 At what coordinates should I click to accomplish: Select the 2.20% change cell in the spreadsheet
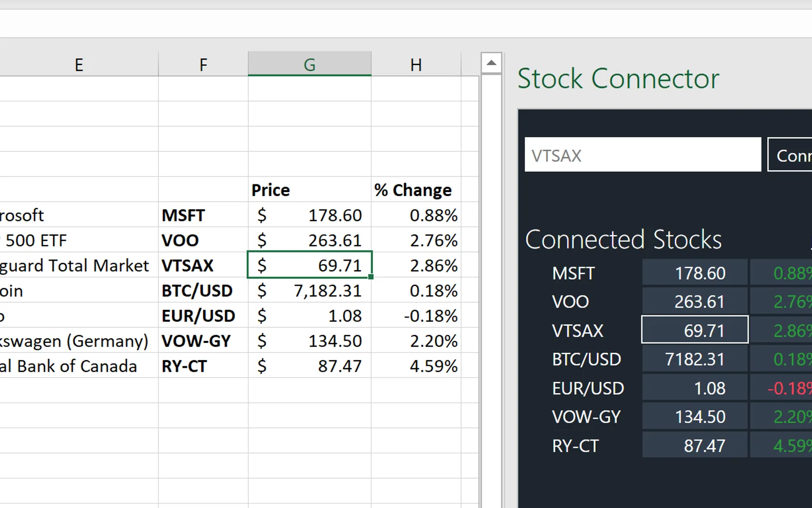416,340
